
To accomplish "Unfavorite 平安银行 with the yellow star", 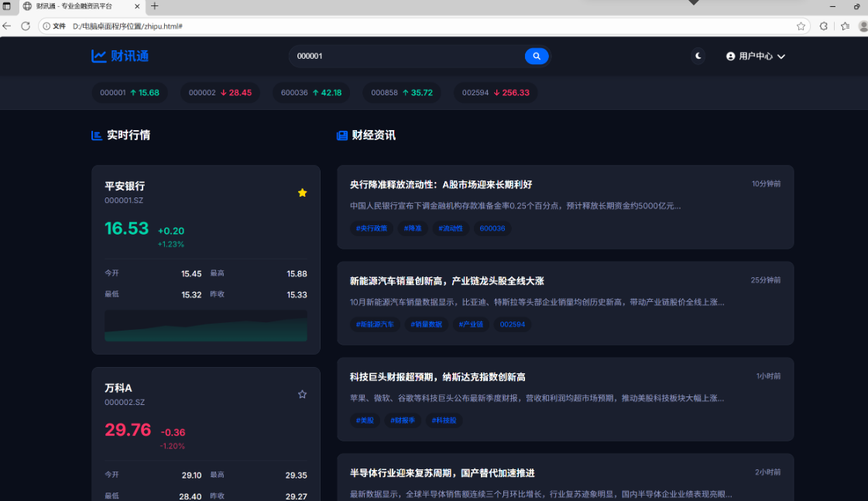I will tap(302, 193).
